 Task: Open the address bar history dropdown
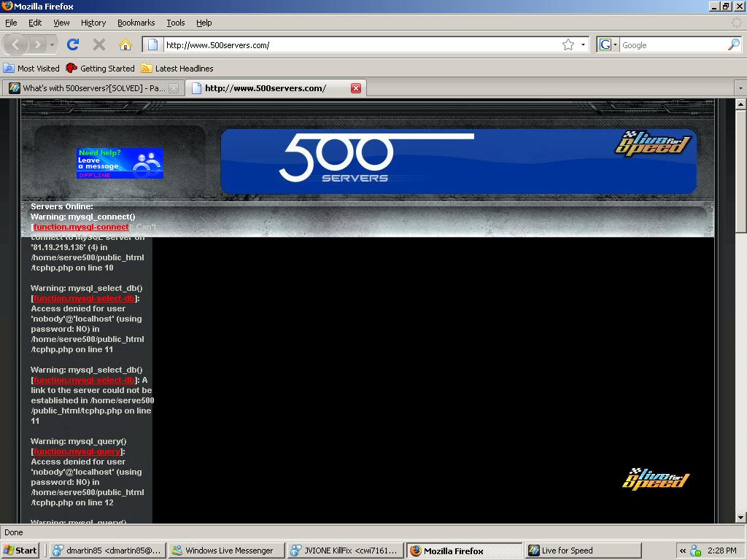pyautogui.click(x=583, y=44)
